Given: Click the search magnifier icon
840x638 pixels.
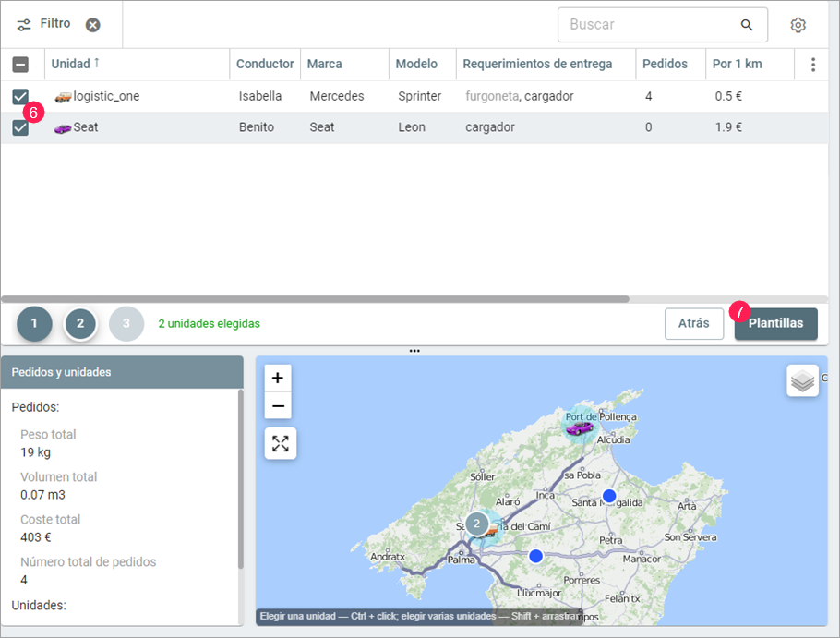Looking at the screenshot, I should coord(747,25).
